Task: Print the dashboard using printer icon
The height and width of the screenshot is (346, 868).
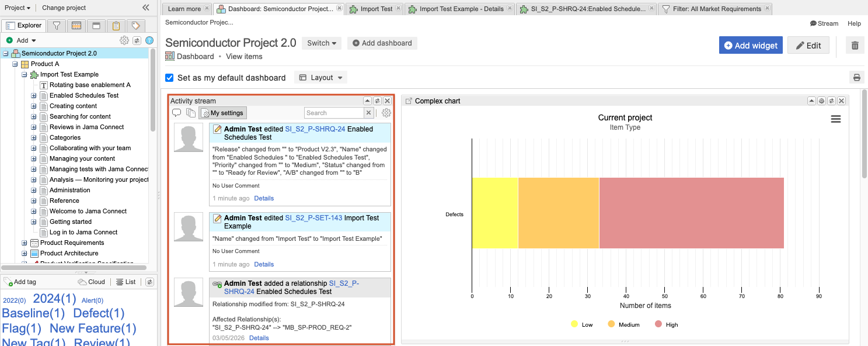Action: [x=857, y=77]
